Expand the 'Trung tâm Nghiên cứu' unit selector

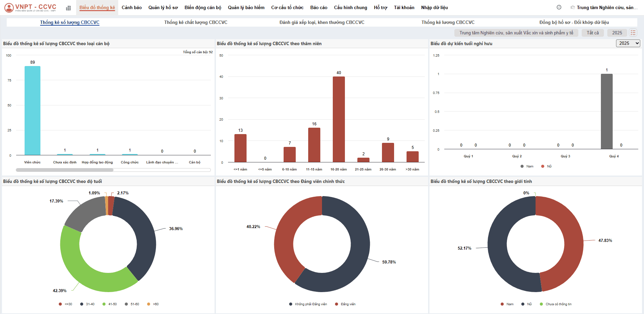(516, 33)
